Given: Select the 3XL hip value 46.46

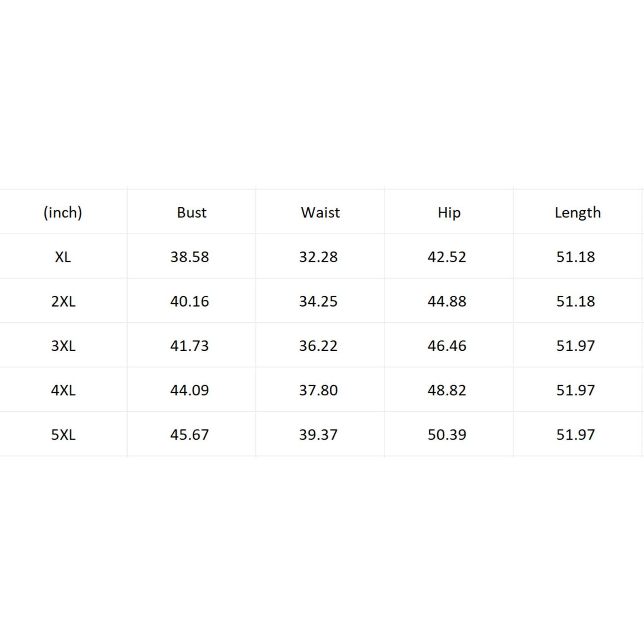Looking at the screenshot, I should [x=447, y=345].
